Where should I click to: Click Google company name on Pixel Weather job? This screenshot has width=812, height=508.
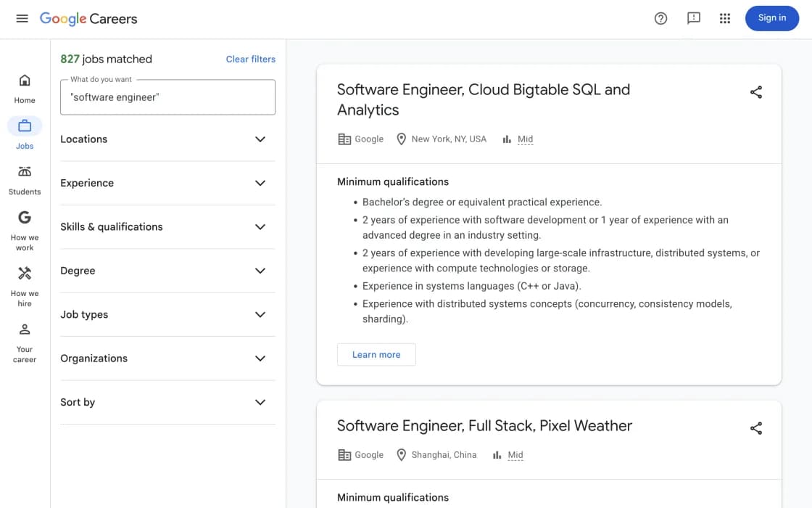click(369, 454)
